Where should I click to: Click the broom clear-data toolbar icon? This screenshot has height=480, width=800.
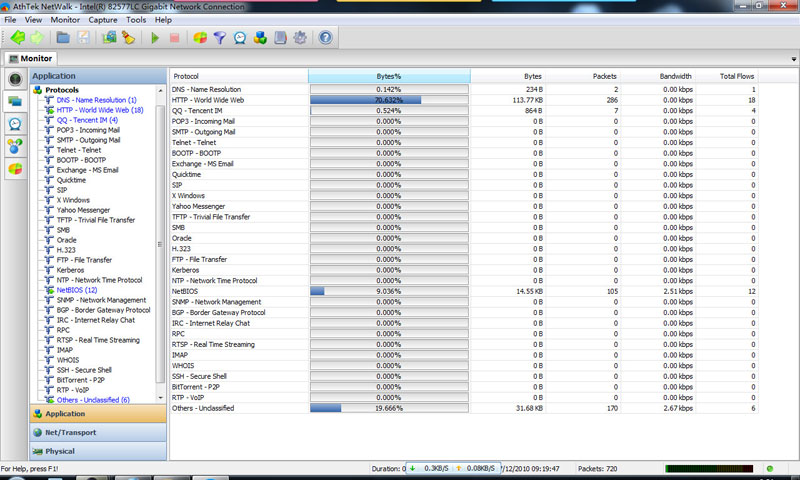pos(128,38)
